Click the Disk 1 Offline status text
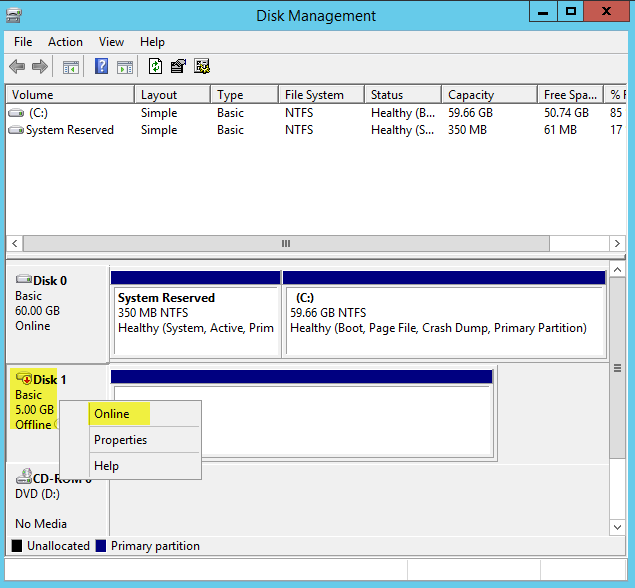The width and height of the screenshot is (635, 588). point(33,425)
